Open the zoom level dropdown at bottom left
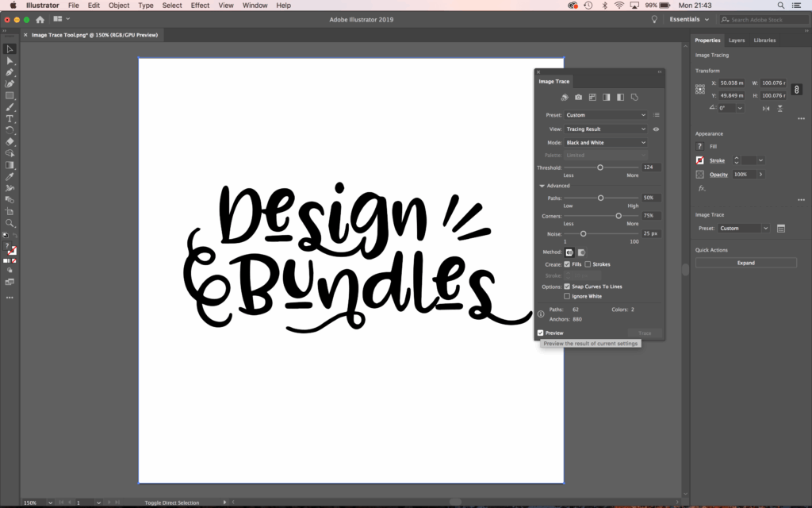Image resolution: width=812 pixels, height=508 pixels. pos(50,502)
